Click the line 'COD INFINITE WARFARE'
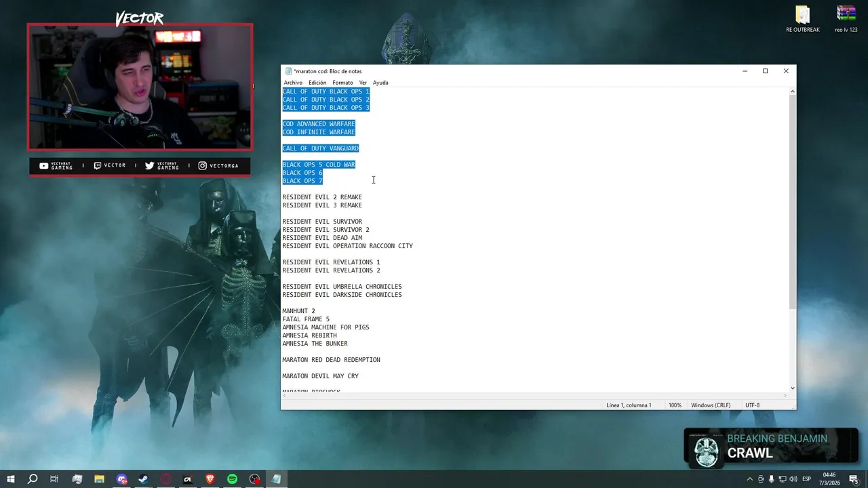This screenshot has width=868, height=488. coord(319,132)
